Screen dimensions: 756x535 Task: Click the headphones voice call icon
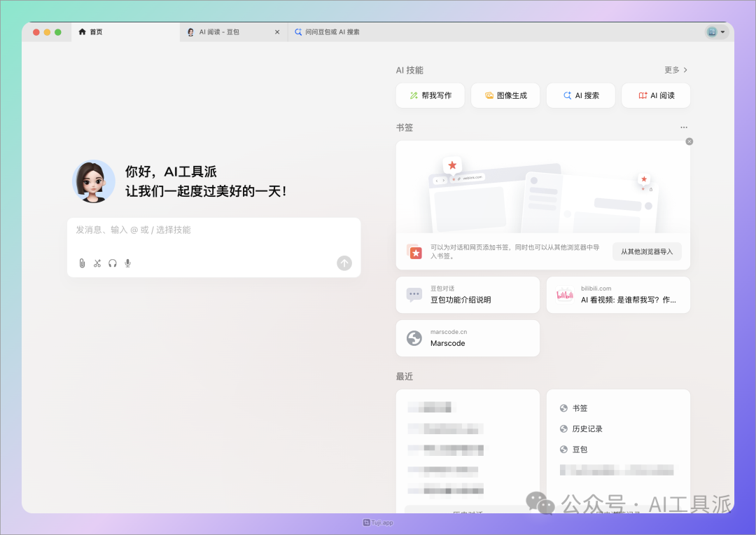[112, 263]
